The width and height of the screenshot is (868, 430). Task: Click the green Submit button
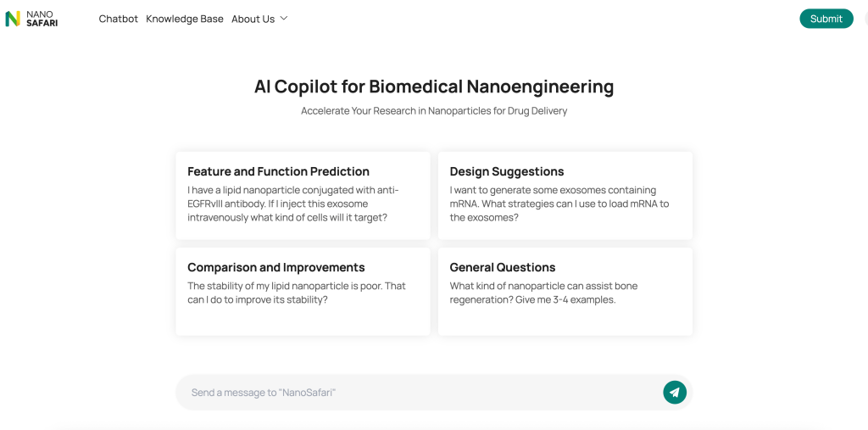[826, 19]
